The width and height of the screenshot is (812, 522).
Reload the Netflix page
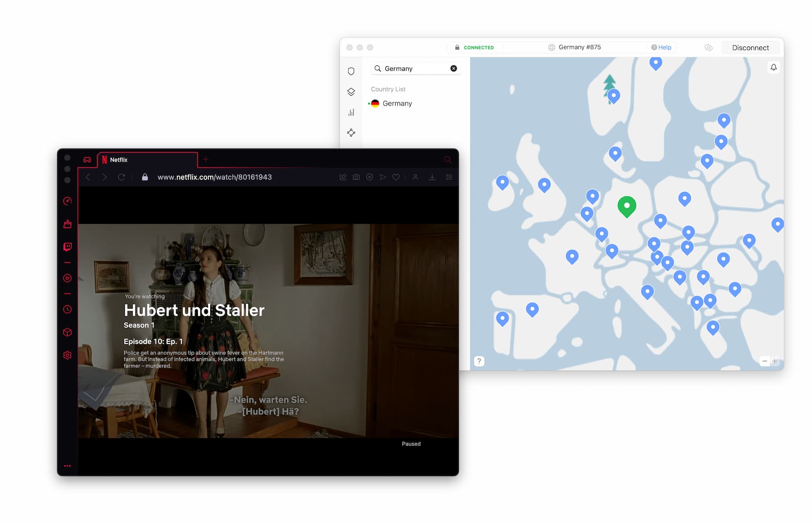[121, 177]
